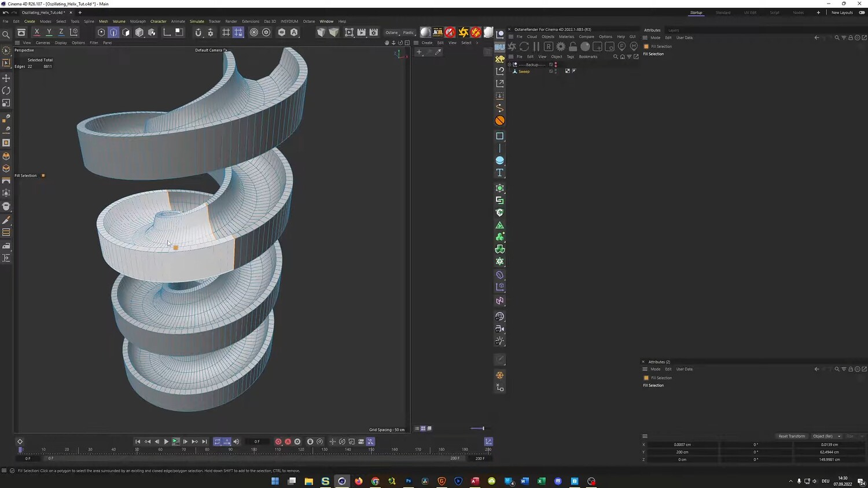Open the viewport Cameras menu
The width and height of the screenshot is (868, 488).
tap(43, 43)
